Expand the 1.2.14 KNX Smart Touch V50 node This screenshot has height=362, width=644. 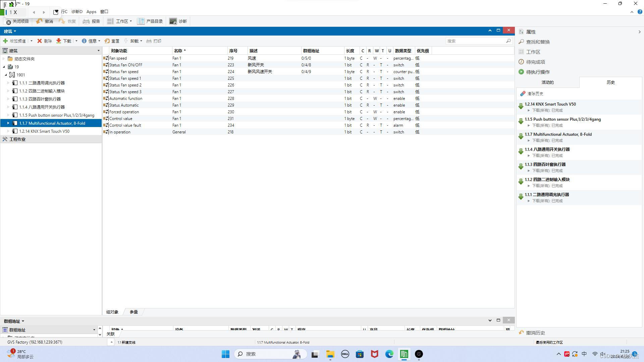[8, 131]
